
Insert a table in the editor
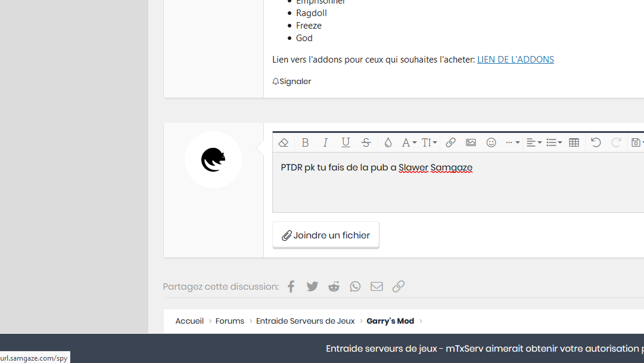click(574, 142)
